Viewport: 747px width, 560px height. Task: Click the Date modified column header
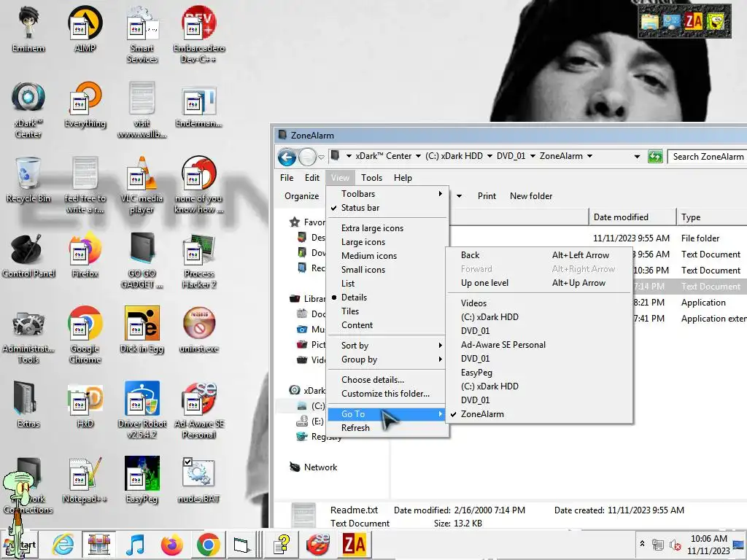pos(632,217)
